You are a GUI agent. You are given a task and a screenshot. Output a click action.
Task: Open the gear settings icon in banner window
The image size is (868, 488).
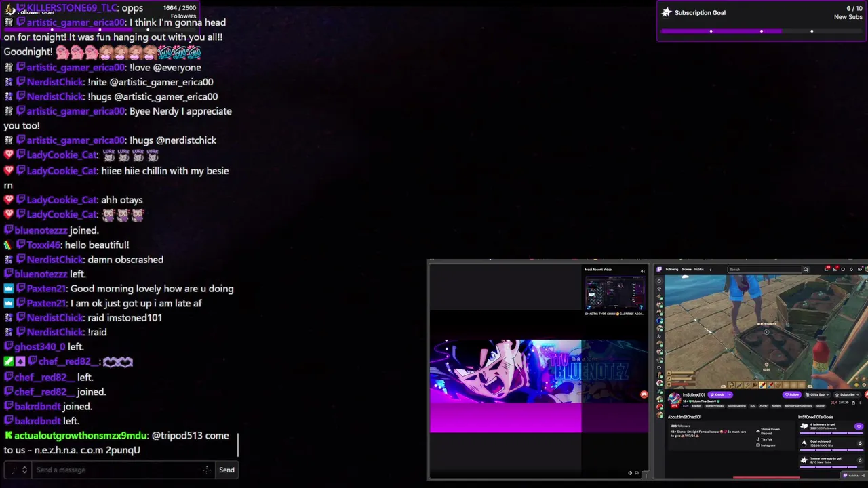630,473
